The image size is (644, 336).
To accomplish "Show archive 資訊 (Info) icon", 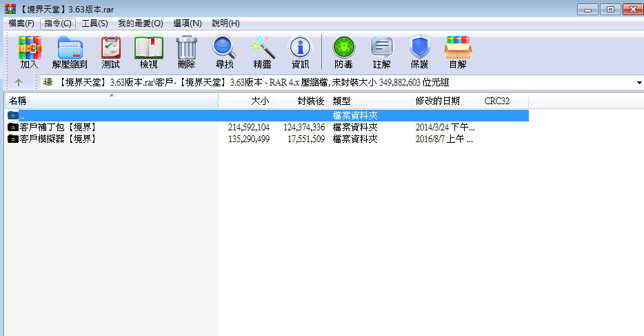I will tap(300, 52).
